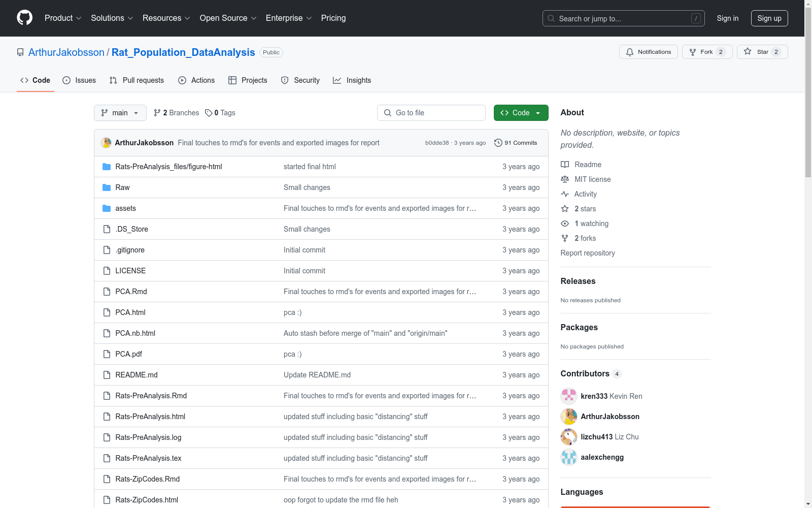Viewport: 812px width, 508px height.
Task: Open the Releases section heading link
Action: click(x=578, y=281)
